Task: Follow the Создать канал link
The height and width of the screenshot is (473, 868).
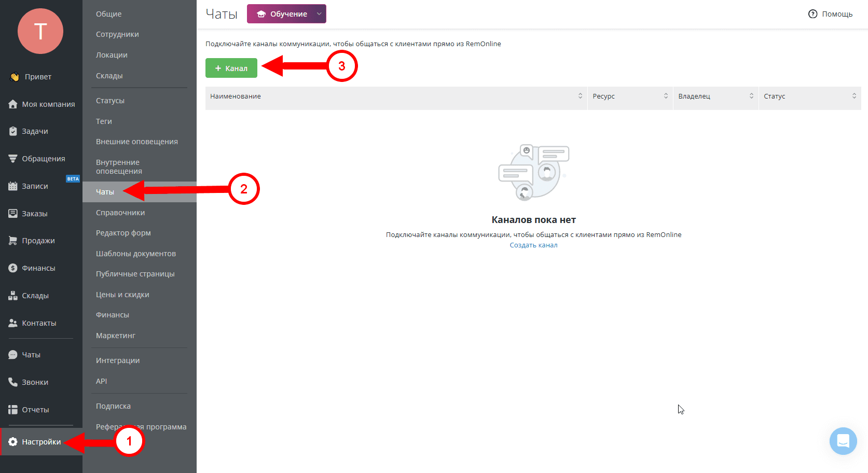Action: [x=533, y=245]
